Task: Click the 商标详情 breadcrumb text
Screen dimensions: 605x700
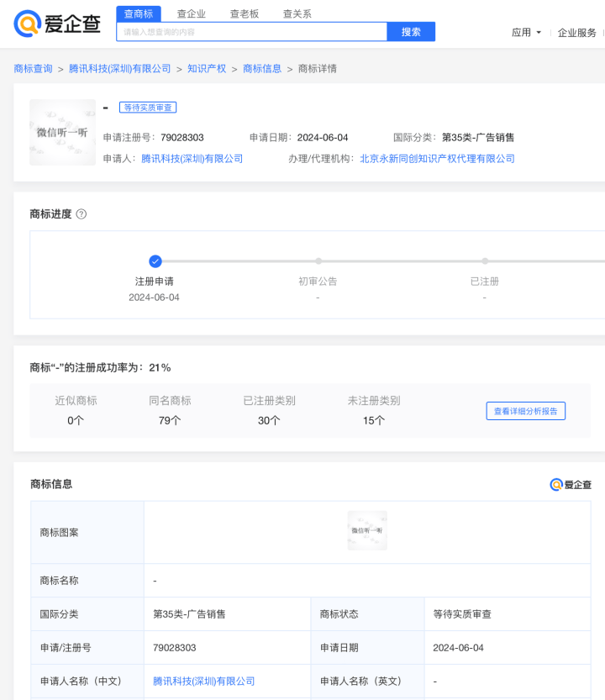Action: tap(318, 69)
